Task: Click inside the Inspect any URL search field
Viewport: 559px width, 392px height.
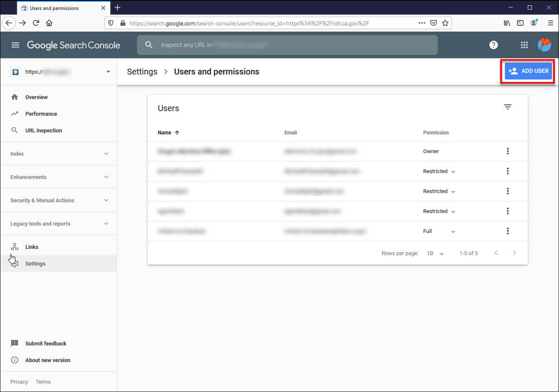Action: 287,45
